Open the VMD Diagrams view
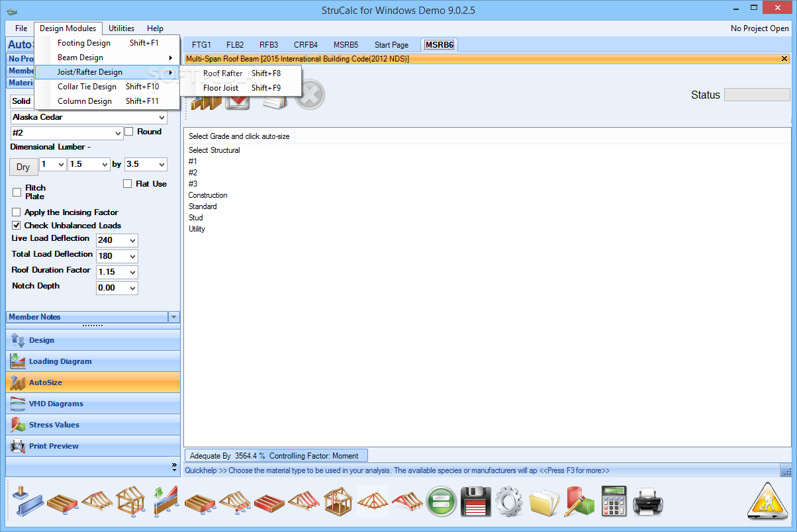The width and height of the screenshot is (797, 532). (93, 404)
